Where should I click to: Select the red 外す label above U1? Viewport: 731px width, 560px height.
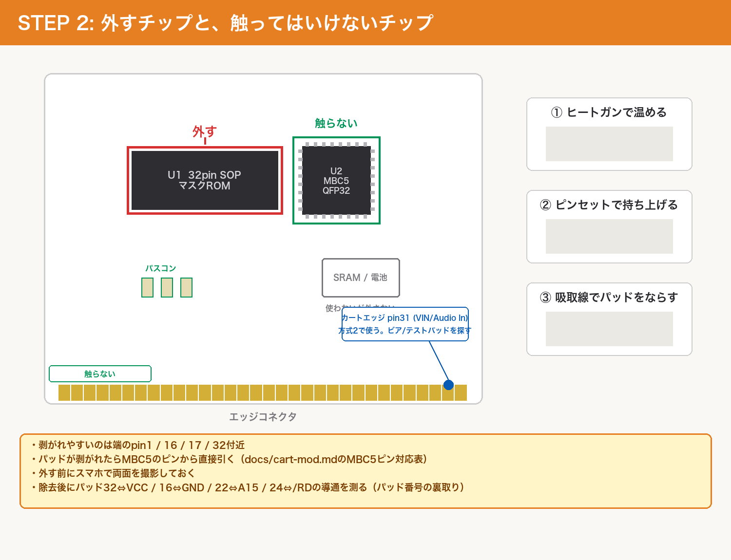pos(204,131)
